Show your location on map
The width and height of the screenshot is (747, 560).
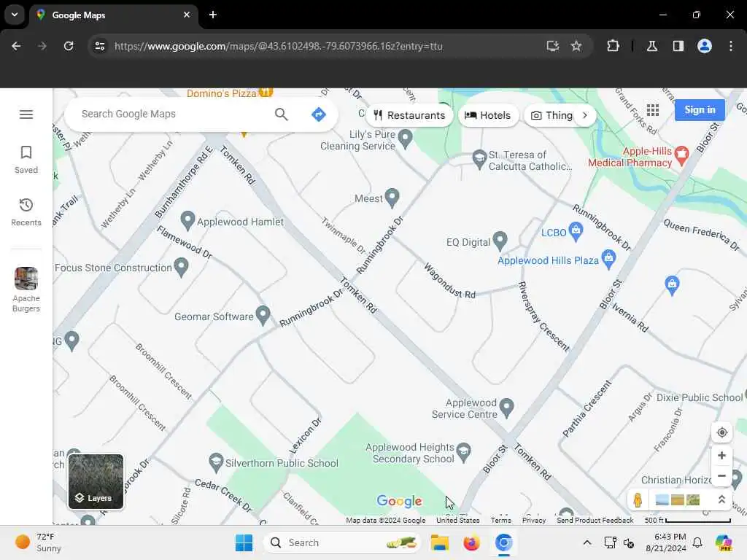tap(721, 432)
